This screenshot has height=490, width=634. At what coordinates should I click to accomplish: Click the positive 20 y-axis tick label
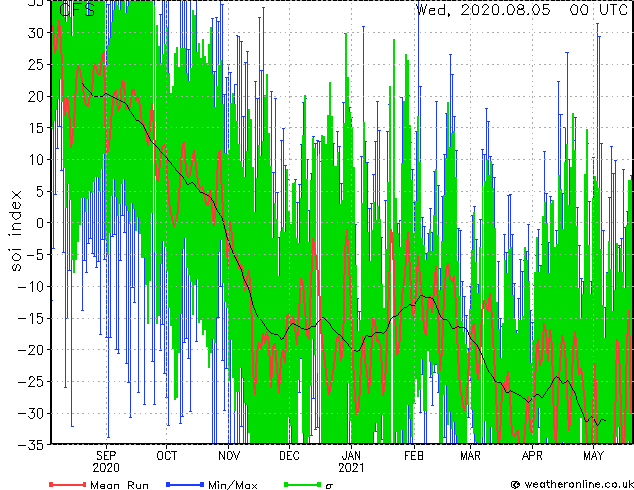coord(36,96)
